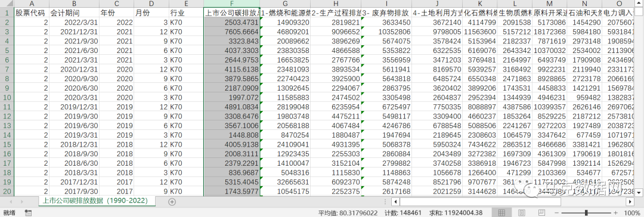Select column D header
The image size is (644, 217).
tap(151, 4)
